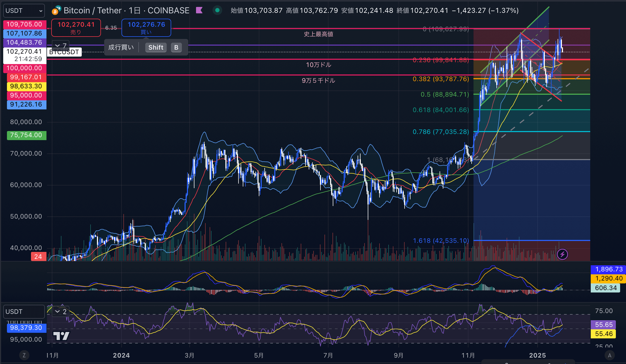Click the red 95,000.00 price label

pos(26,96)
